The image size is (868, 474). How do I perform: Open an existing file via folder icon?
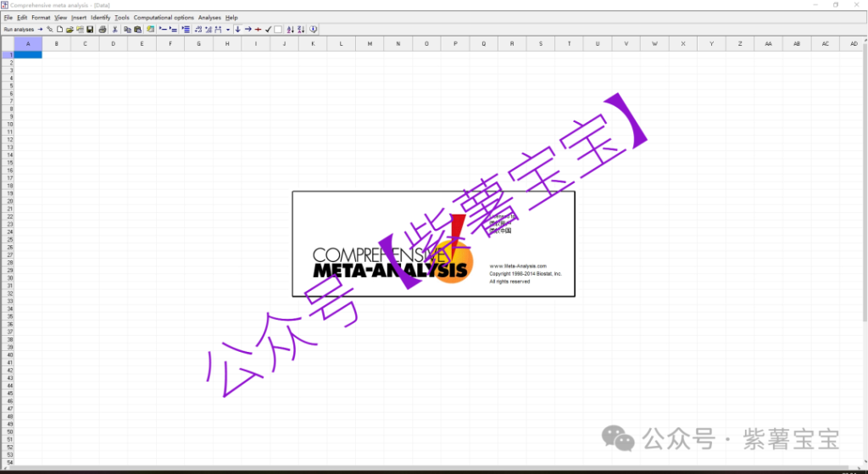[x=70, y=29]
